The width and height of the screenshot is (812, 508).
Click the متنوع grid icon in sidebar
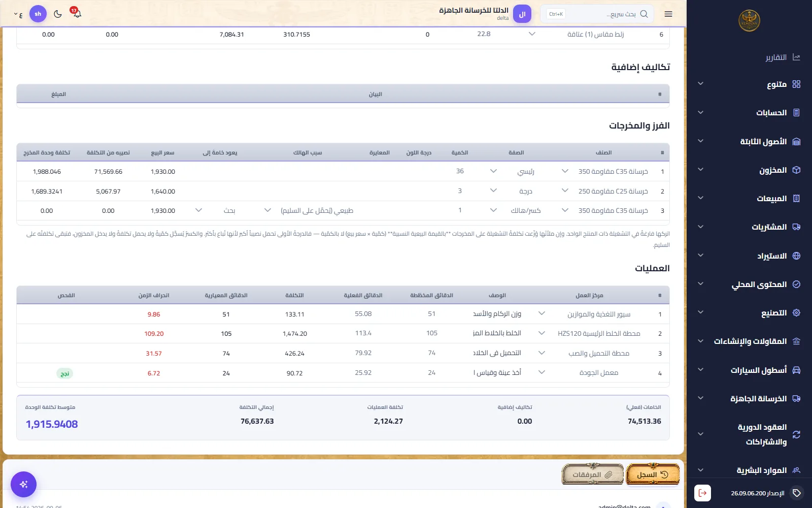(796, 84)
